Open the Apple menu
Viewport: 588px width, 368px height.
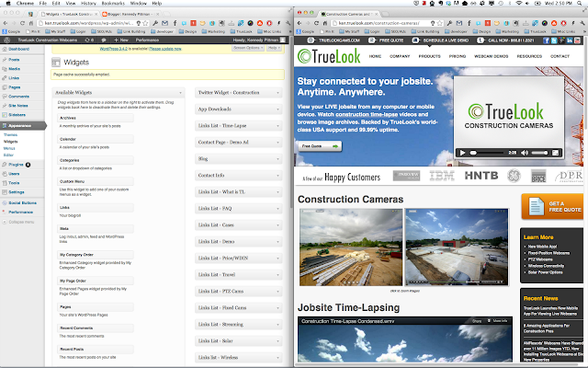click(8, 4)
